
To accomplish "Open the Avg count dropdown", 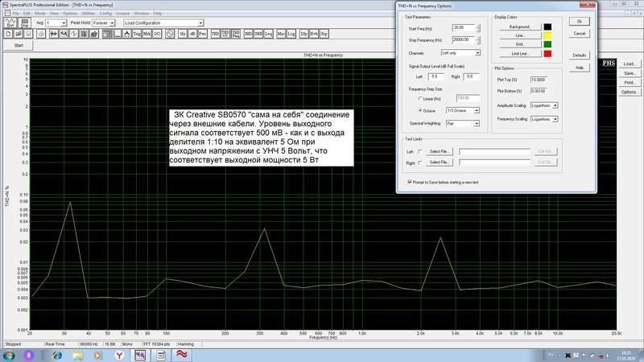I will pyautogui.click(x=56, y=23).
